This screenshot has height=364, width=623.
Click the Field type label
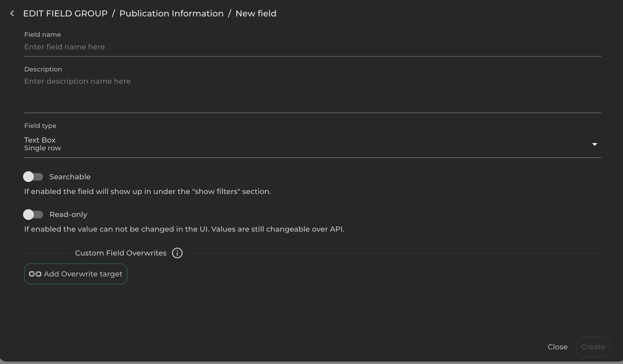(x=40, y=126)
